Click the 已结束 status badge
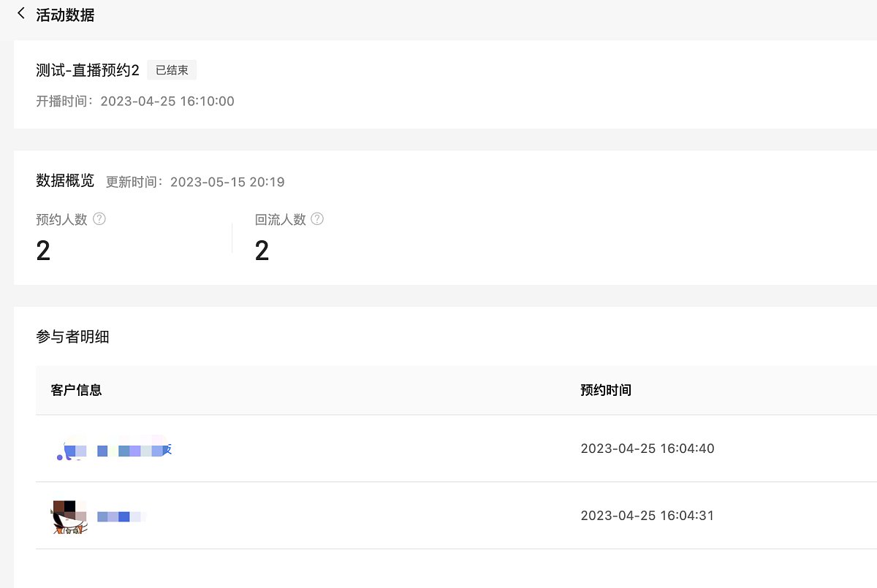This screenshot has height=588, width=877. (172, 70)
